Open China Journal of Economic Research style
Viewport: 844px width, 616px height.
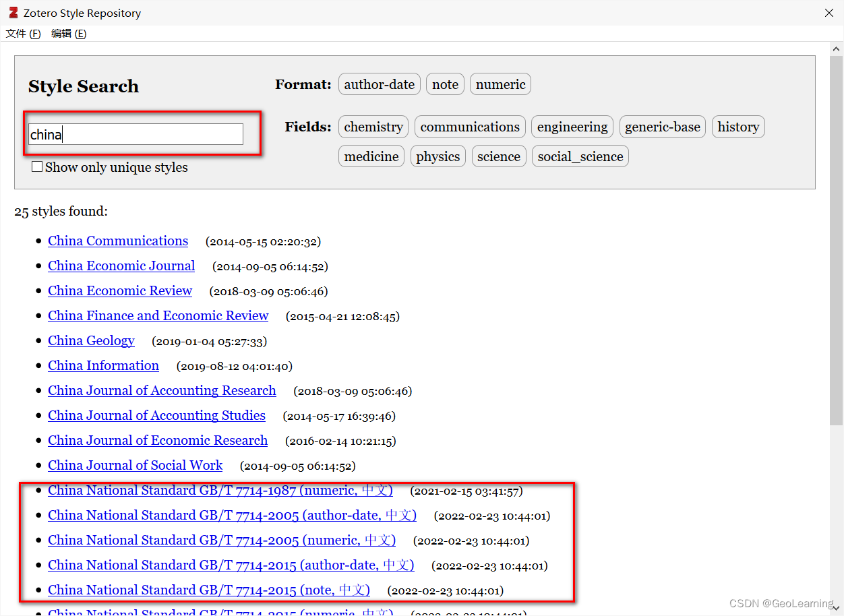click(x=158, y=440)
